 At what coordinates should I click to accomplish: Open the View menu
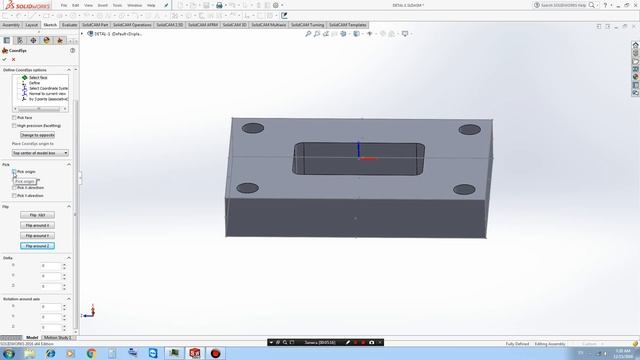(x=88, y=5)
